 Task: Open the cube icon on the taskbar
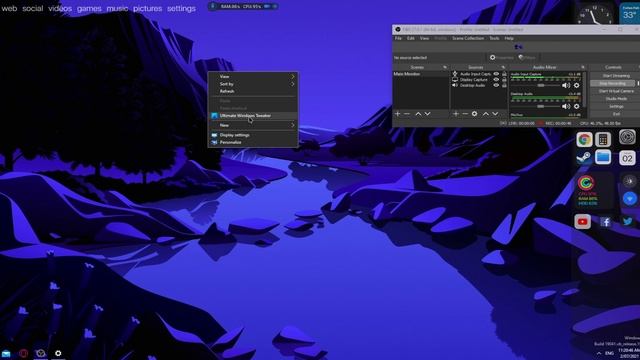(x=40, y=353)
